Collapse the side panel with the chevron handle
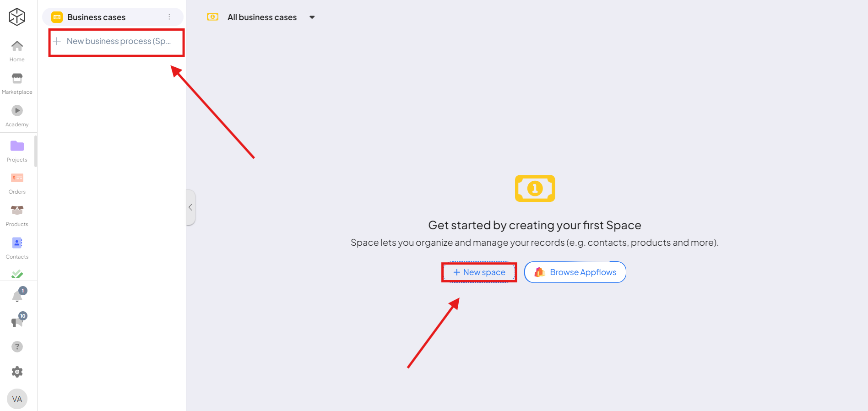 pos(190,207)
